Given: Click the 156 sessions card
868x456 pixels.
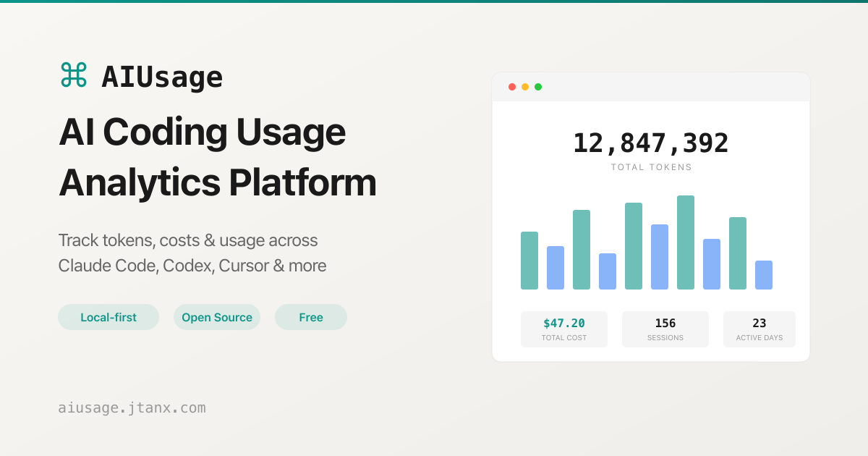Looking at the screenshot, I should 665,329.
